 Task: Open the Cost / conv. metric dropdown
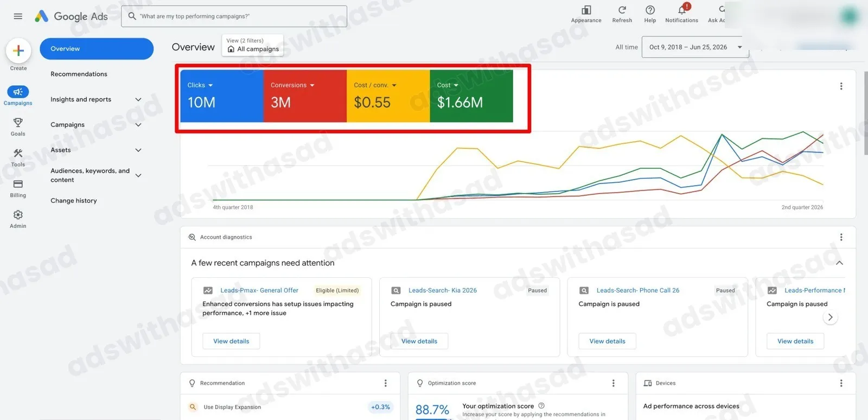pyautogui.click(x=375, y=85)
